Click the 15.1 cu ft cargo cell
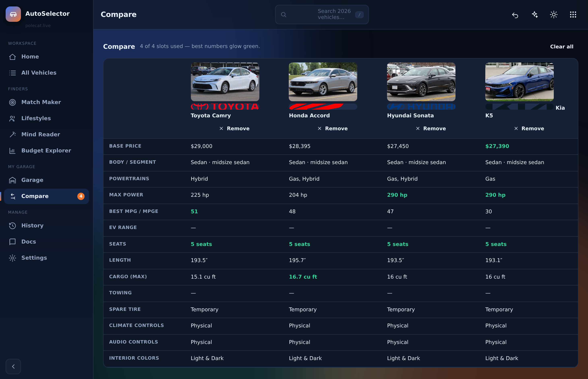The image size is (588, 379). pyautogui.click(x=203, y=277)
